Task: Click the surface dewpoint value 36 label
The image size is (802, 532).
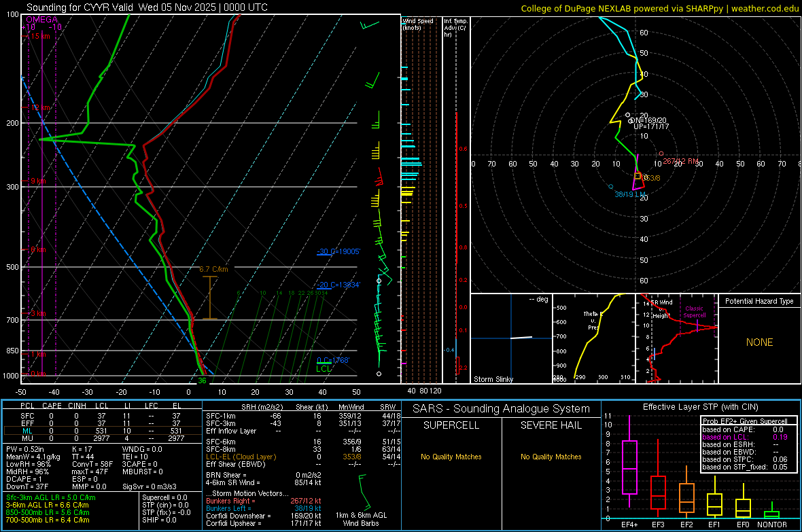Action: click(202, 381)
